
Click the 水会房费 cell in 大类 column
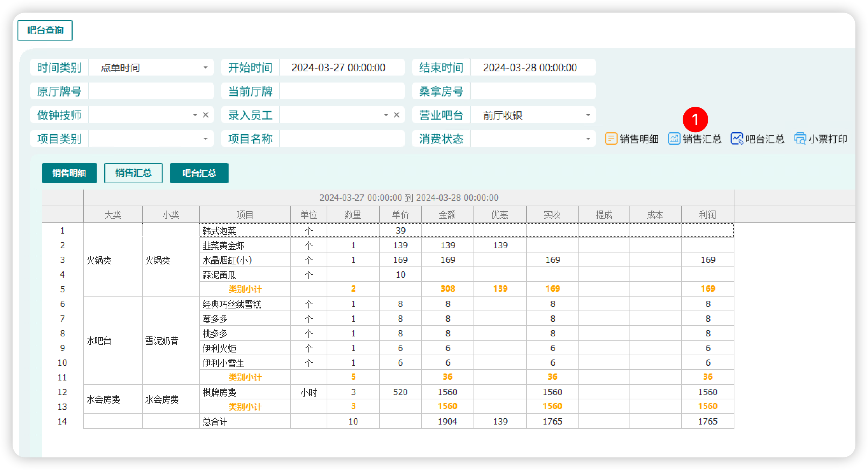113,399
